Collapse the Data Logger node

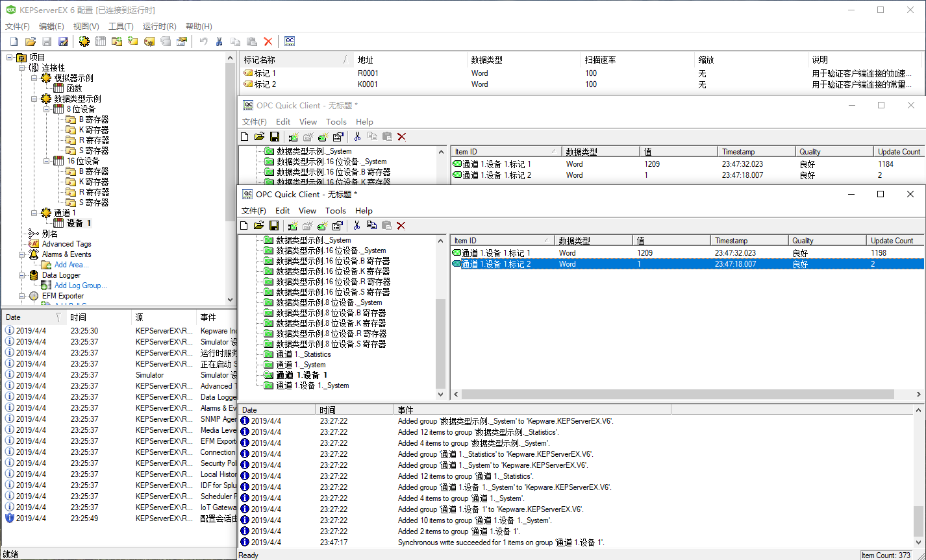pyautogui.click(x=21, y=275)
